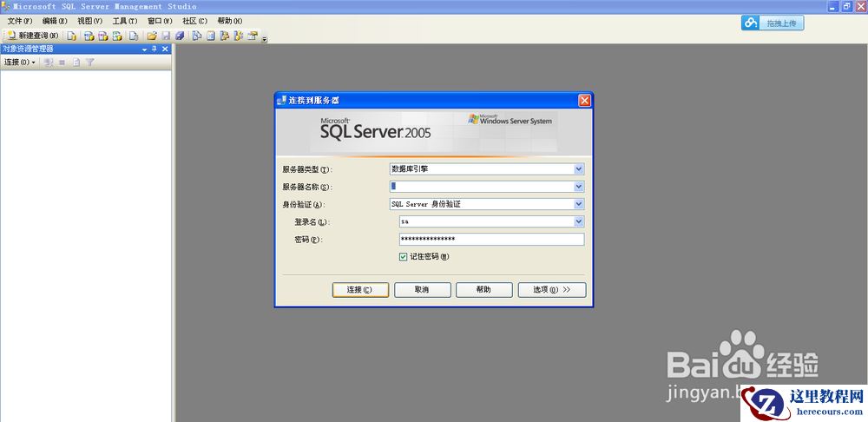Open the 对象资源管理器 panel window-position menu arrow
Screen dimensions: 868x422
point(144,49)
